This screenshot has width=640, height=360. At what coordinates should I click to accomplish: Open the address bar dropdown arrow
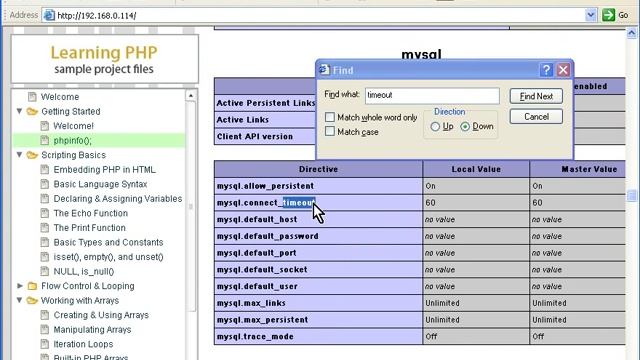tap(591, 15)
